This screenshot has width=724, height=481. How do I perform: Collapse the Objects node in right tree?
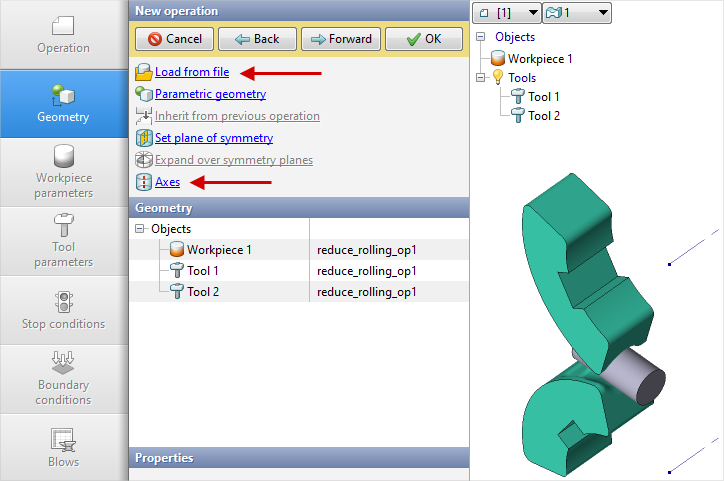481,38
